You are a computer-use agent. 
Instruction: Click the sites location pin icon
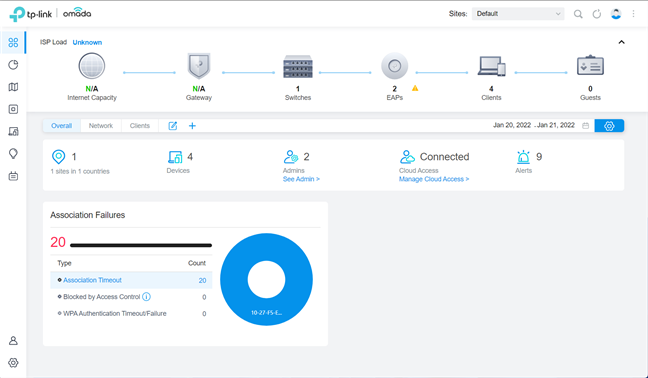click(58, 157)
